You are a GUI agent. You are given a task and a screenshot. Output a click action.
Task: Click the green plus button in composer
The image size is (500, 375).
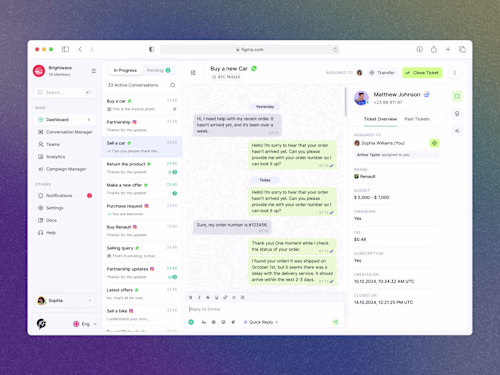191,322
